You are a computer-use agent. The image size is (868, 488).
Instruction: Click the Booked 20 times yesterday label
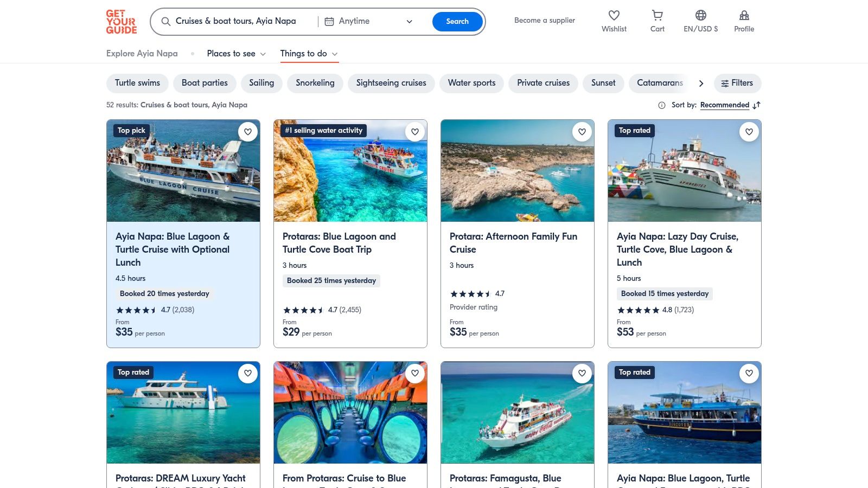164,294
